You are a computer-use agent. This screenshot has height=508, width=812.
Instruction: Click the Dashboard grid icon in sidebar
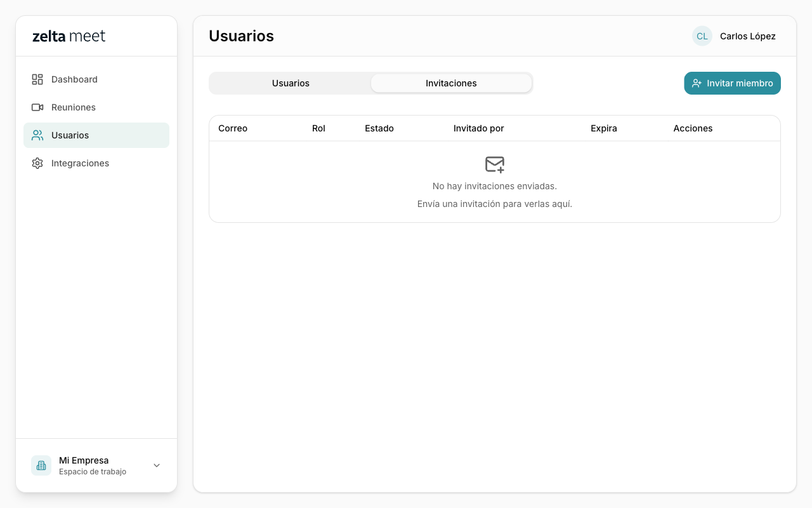point(37,79)
